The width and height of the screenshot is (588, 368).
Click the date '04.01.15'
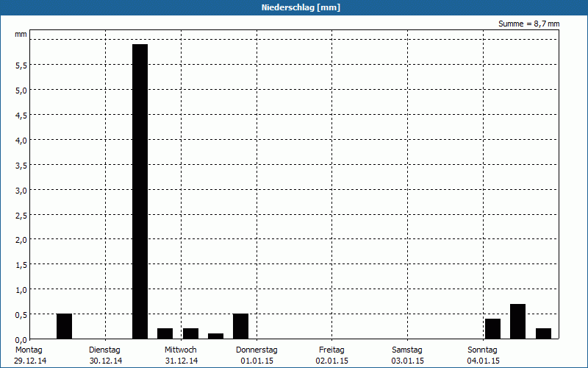pyautogui.click(x=484, y=361)
